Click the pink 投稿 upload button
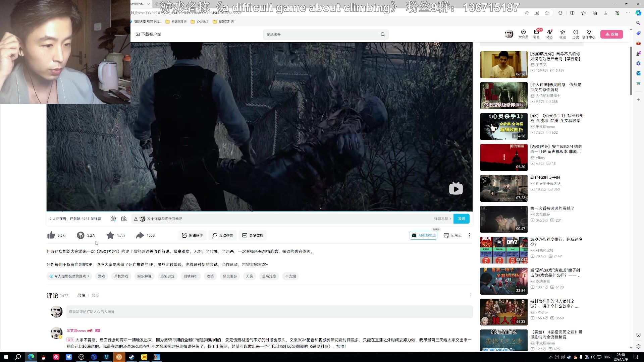 [x=611, y=34]
